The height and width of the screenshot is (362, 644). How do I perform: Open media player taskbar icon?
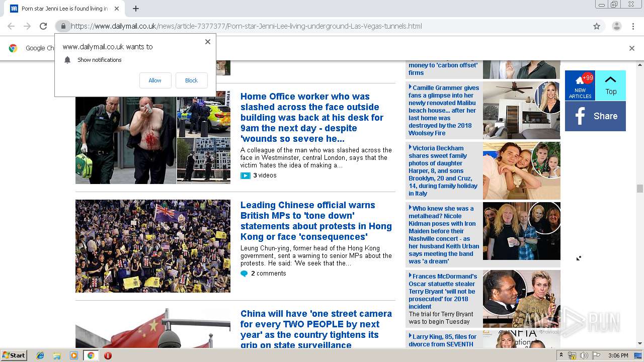point(74,355)
